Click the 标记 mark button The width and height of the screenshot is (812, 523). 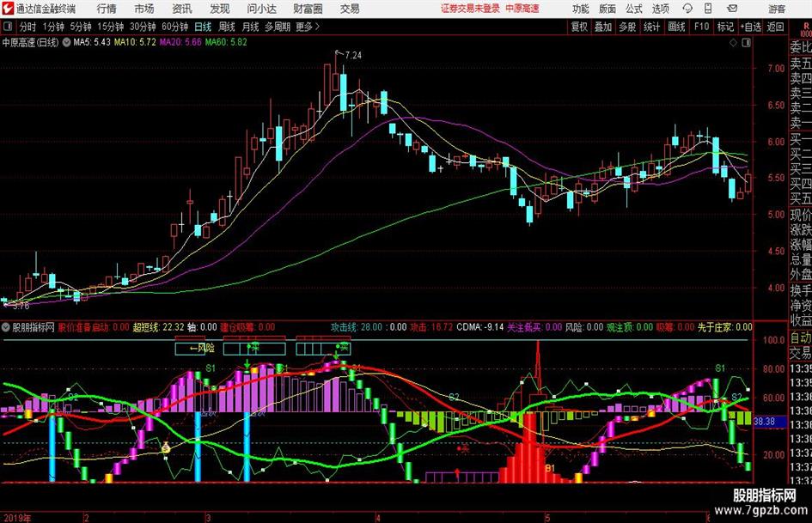(725, 27)
